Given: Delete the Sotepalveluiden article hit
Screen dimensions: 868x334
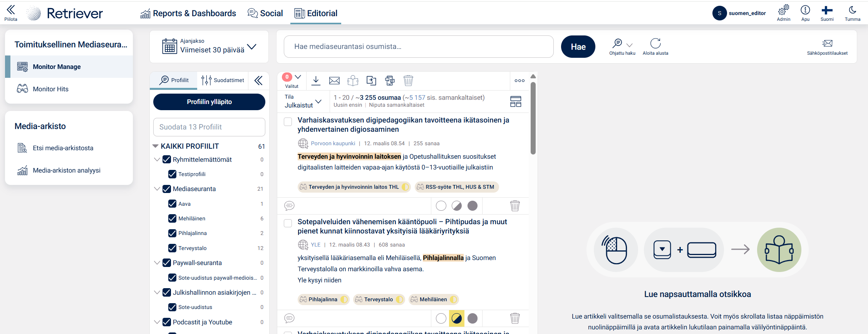Looking at the screenshot, I should (515, 318).
